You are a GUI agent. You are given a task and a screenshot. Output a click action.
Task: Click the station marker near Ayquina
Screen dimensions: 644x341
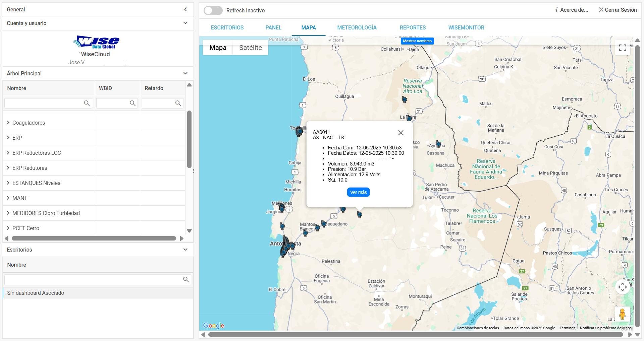[x=438, y=144]
